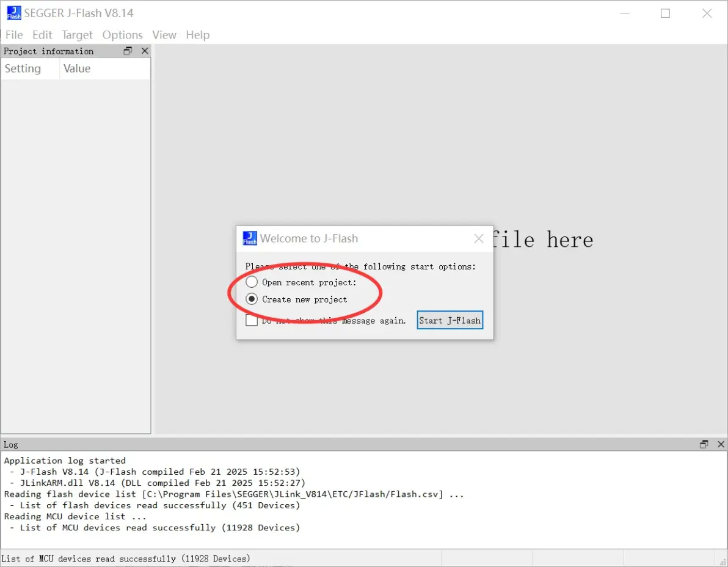Viewport: 728px width, 567px height.
Task: Open the Target menu
Action: click(x=77, y=35)
